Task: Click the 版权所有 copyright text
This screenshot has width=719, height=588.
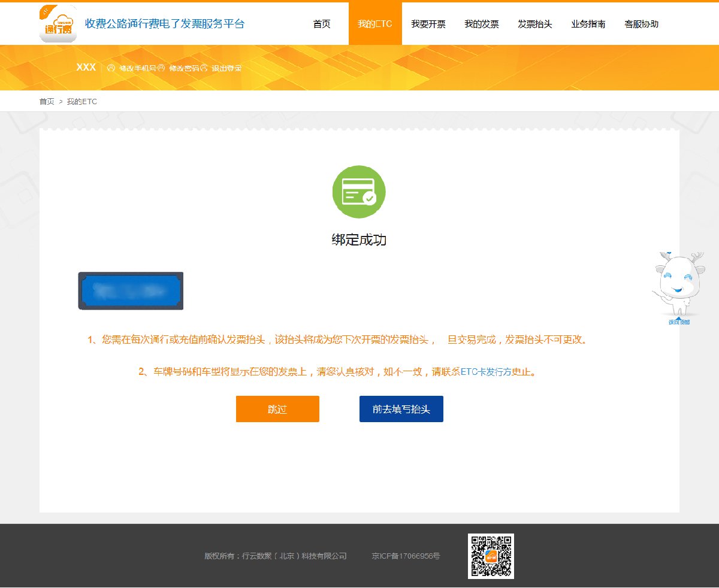Action: click(x=276, y=556)
